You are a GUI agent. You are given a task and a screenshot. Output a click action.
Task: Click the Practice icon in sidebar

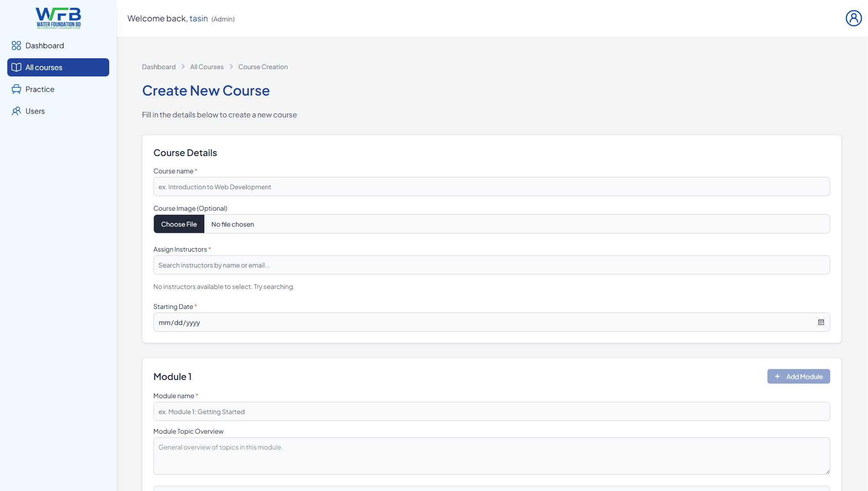16,89
